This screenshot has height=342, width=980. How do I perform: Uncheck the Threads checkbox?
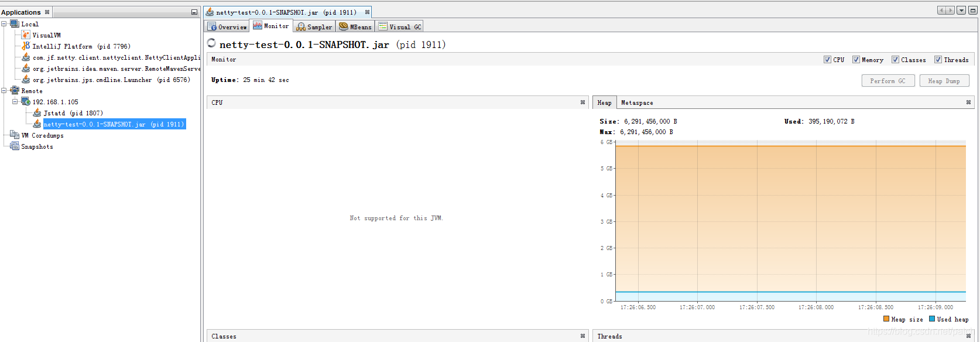coord(938,60)
